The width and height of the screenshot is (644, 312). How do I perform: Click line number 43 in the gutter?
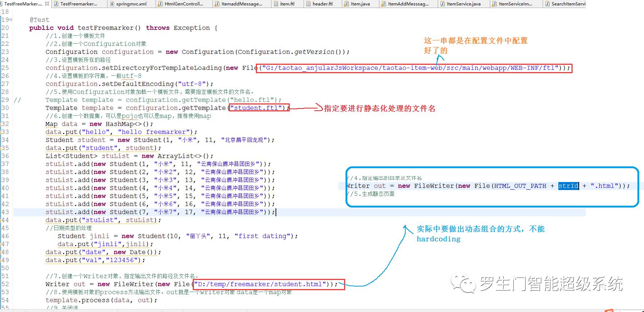click(5, 212)
